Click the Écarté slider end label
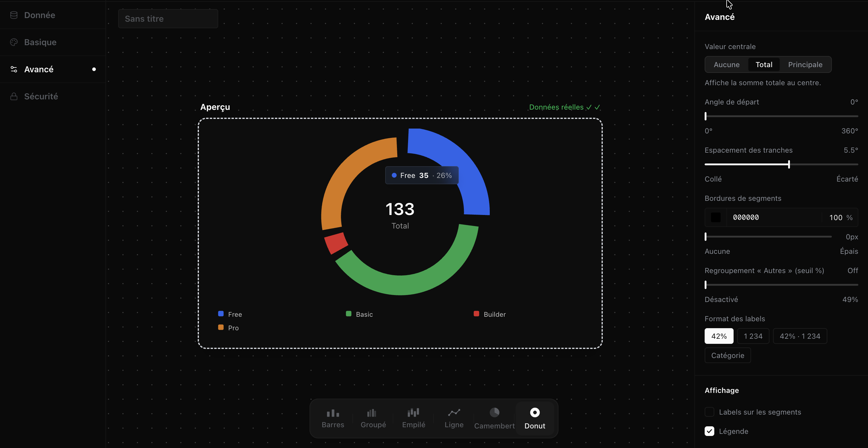The width and height of the screenshot is (868, 448). coord(847,179)
